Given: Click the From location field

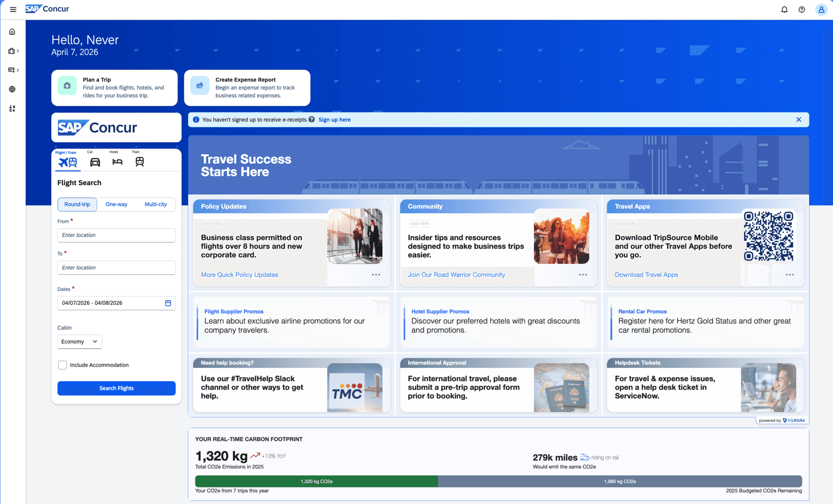Looking at the screenshot, I should pos(116,235).
